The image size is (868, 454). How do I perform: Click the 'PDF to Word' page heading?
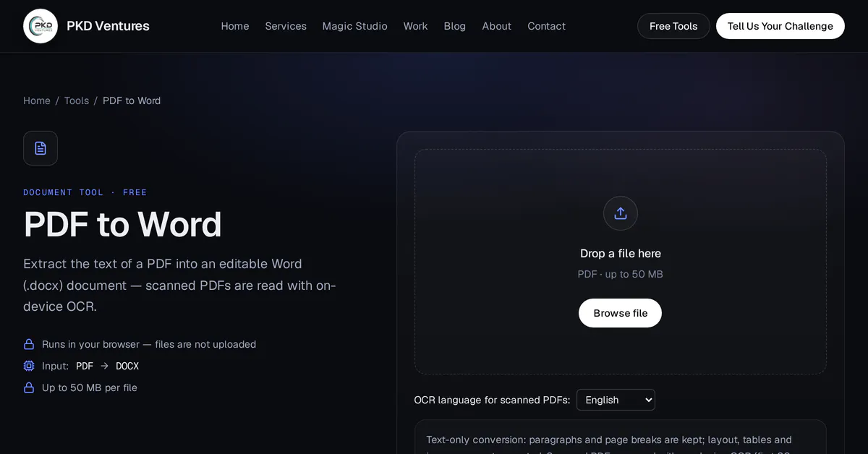pyautogui.click(x=123, y=224)
